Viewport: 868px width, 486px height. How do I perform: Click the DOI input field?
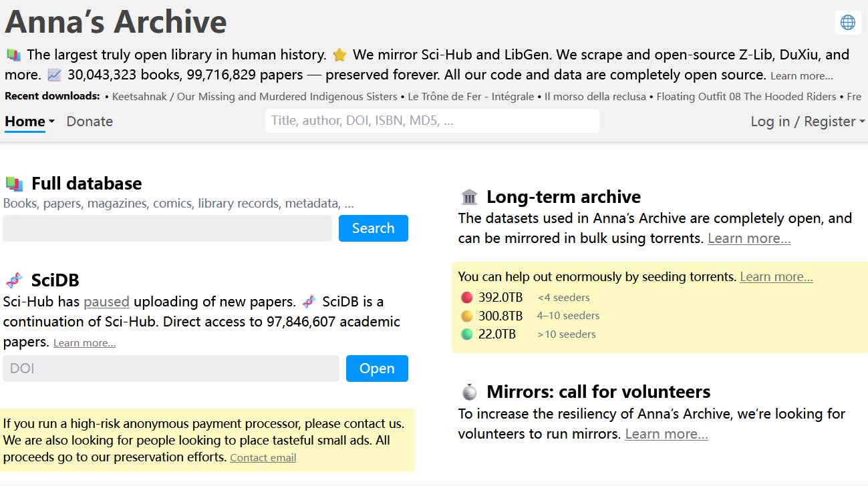tap(171, 369)
